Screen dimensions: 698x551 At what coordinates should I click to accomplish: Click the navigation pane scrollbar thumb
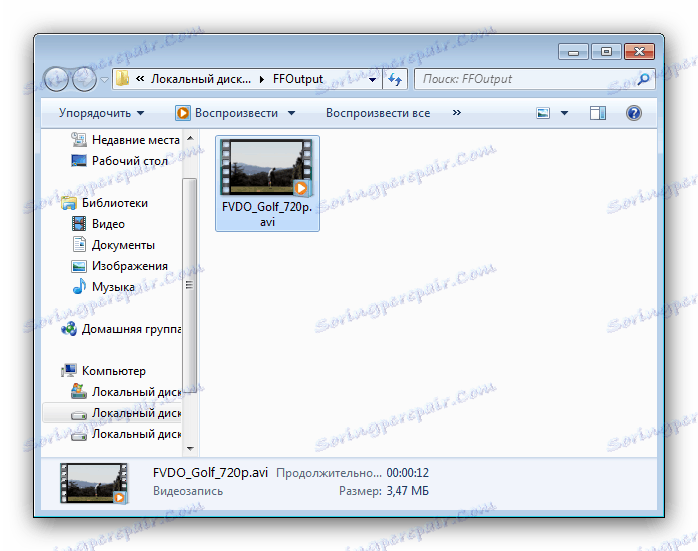point(190,285)
